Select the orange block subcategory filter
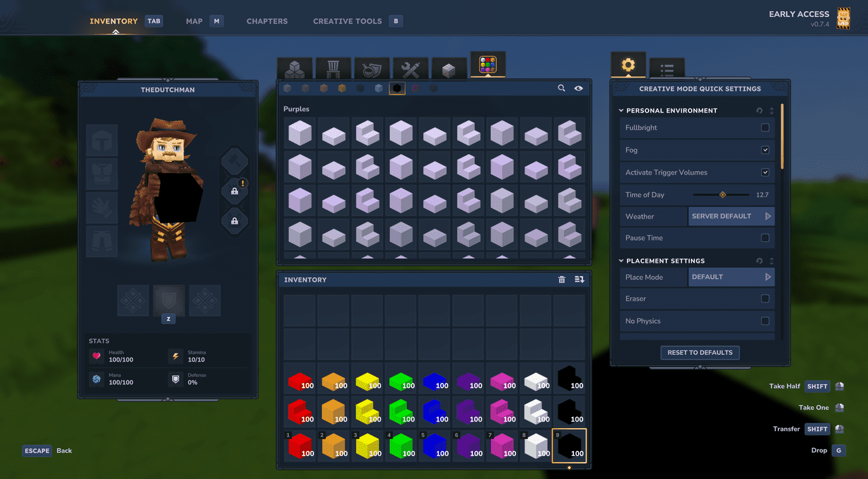 tap(342, 88)
